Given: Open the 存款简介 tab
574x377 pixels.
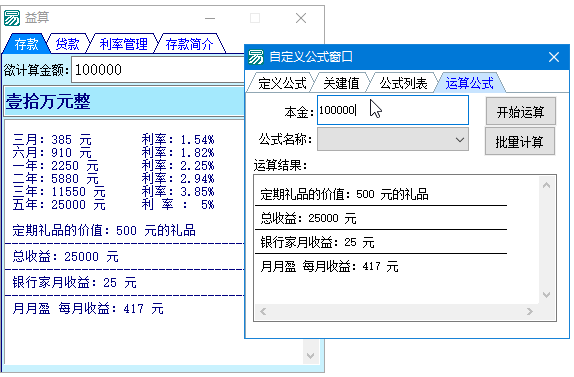Looking at the screenshot, I should (x=189, y=44).
